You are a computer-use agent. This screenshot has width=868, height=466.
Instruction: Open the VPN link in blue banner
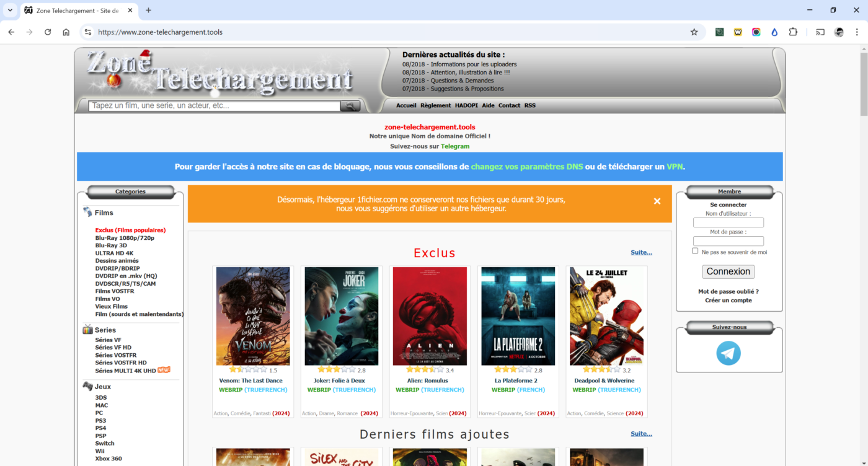tap(675, 167)
